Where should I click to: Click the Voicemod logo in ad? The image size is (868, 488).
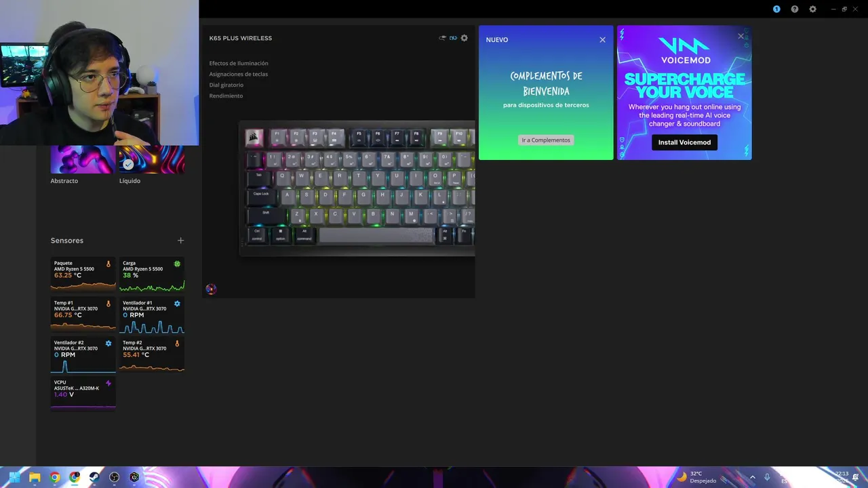[x=685, y=50]
